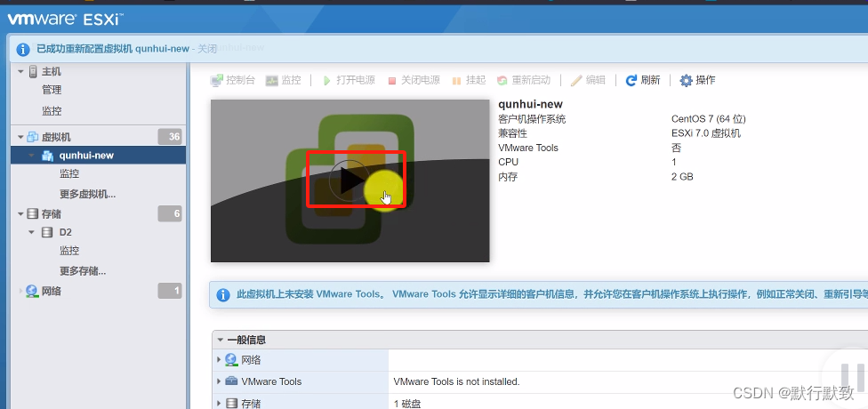Select 监控 under 主机
The height and width of the screenshot is (409, 868).
pos(52,111)
